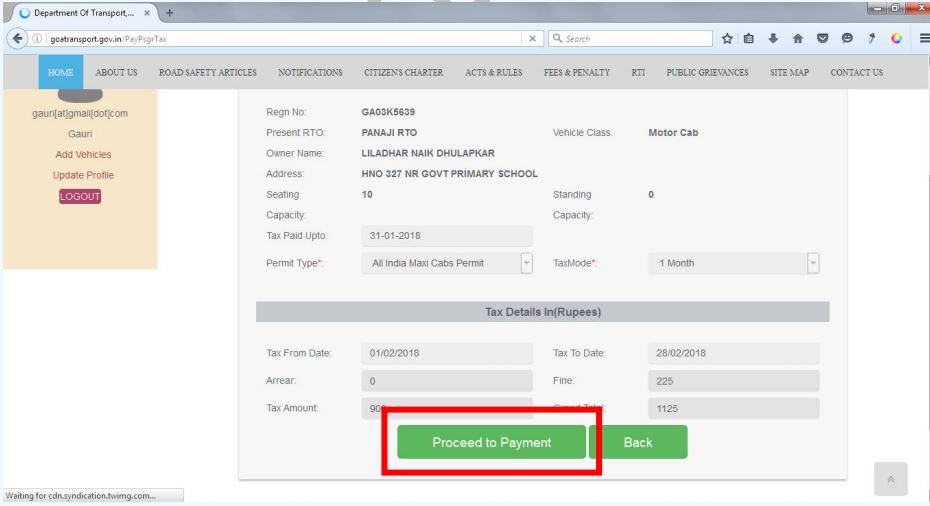Open downloads arrow icon in toolbar
The image size is (930, 506).
click(773, 39)
